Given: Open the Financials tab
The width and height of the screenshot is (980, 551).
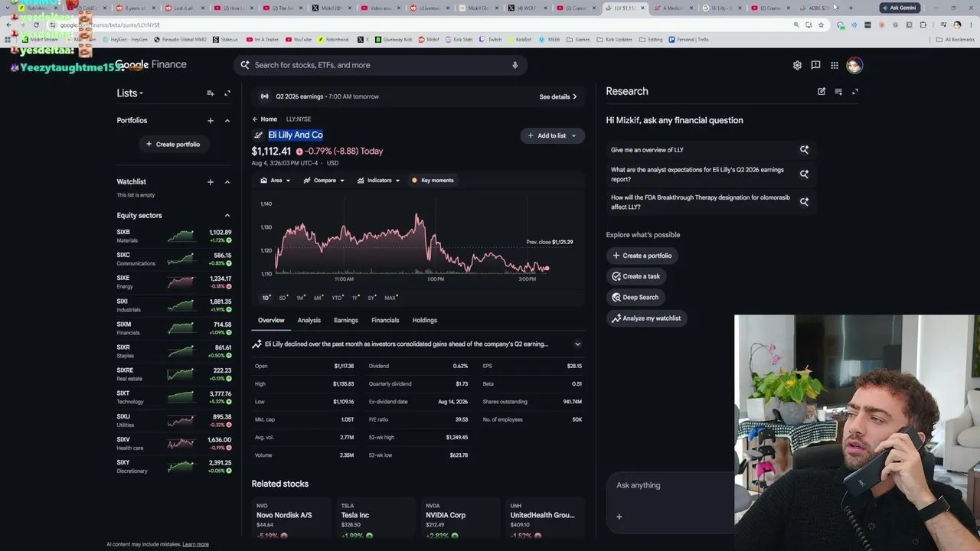Looking at the screenshot, I should 385,321.
